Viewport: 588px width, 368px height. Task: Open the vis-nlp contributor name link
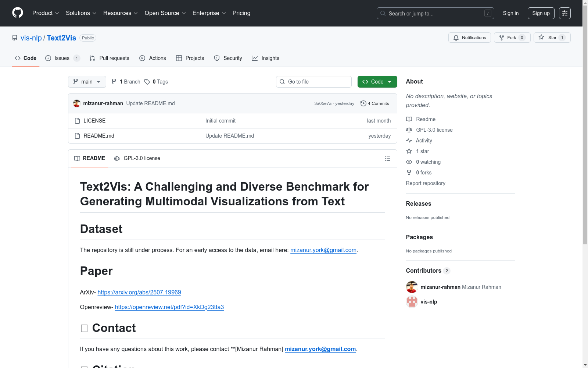pyautogui.click(x=429, y=302)
